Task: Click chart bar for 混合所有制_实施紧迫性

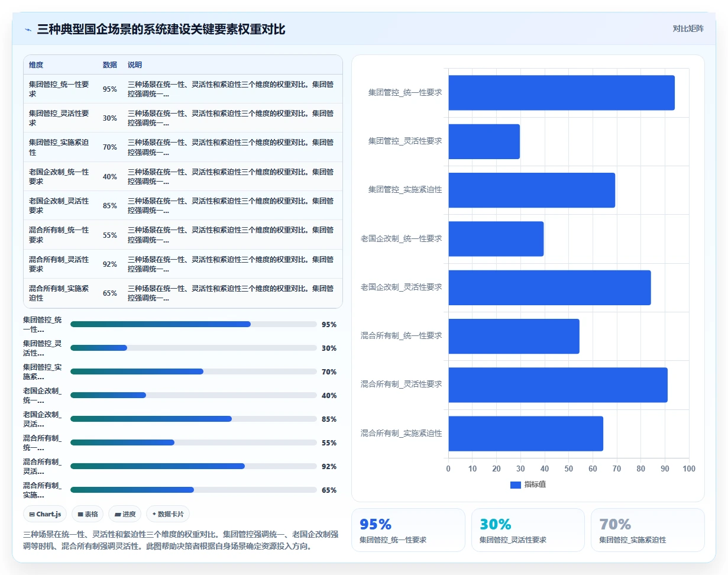Action: coord(526,434)
